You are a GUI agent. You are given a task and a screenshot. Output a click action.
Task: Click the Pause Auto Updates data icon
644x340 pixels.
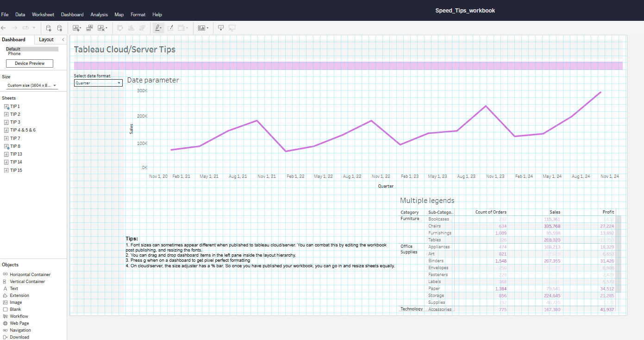pyautogui.click(x=60, y=28)
